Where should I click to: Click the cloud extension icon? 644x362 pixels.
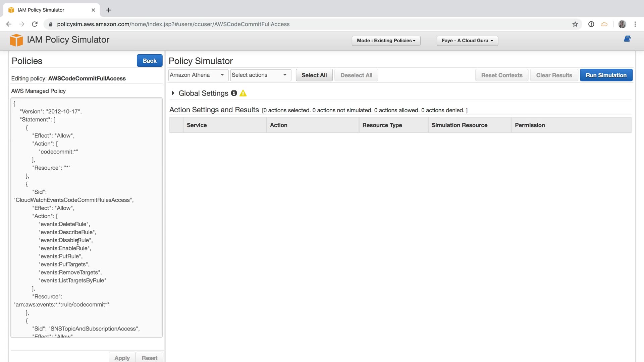coord(604,24)
